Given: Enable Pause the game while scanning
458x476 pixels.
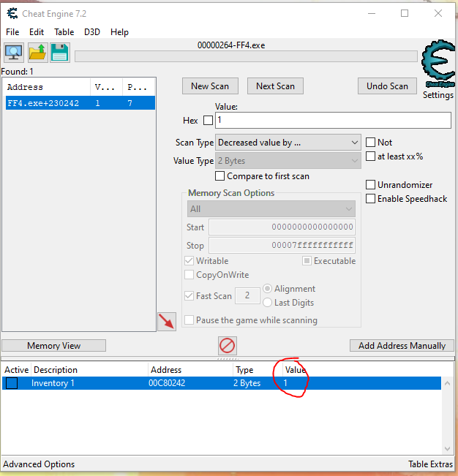Looking at the screenshot, I should tap(189, 320).
